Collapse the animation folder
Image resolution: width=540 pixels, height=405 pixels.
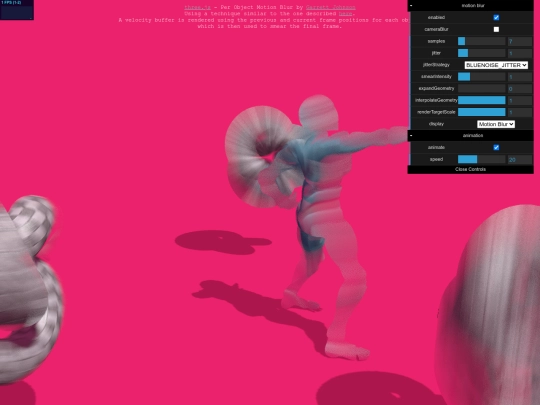470,136
